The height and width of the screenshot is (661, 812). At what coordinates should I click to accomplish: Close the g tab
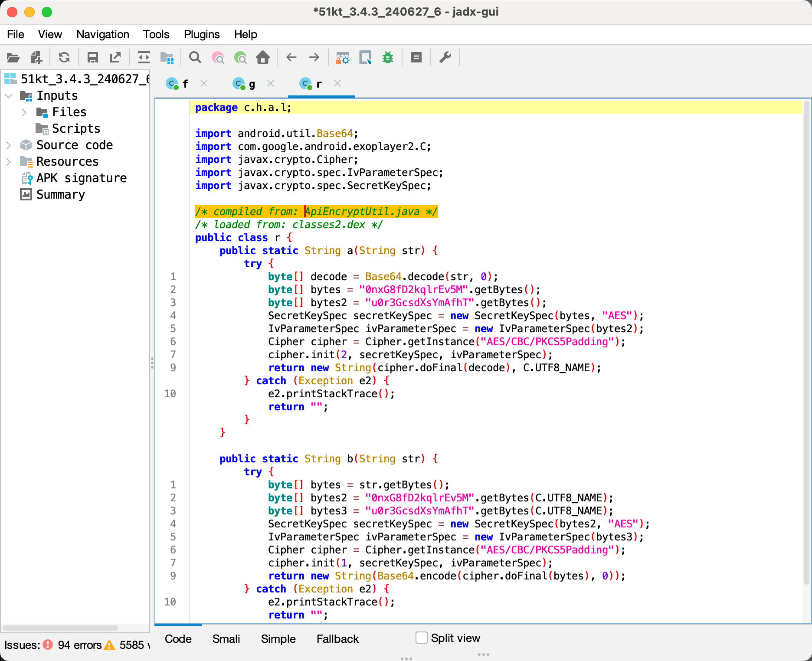click(x=271, y=83)
